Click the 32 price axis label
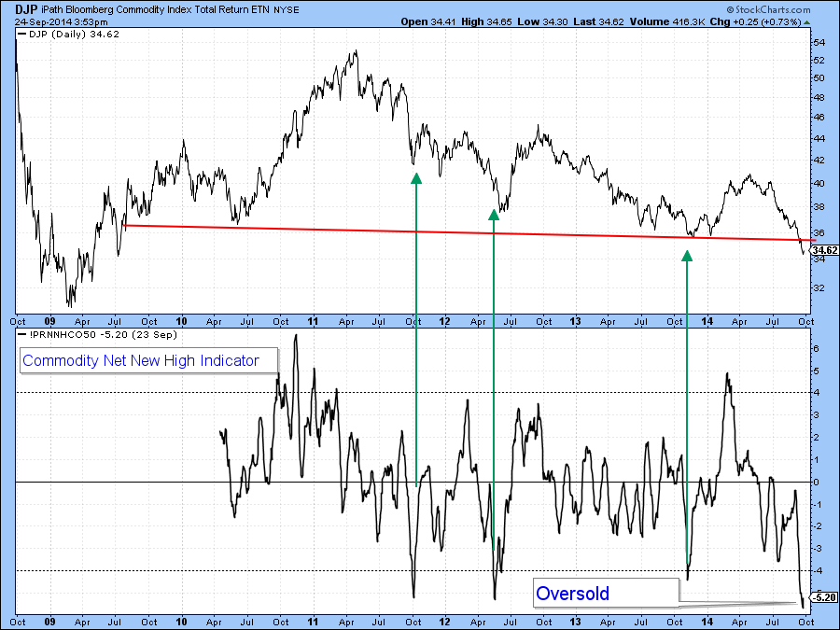Image resolution: width=840 pixels, height=630 pixels. pos(819,288)
